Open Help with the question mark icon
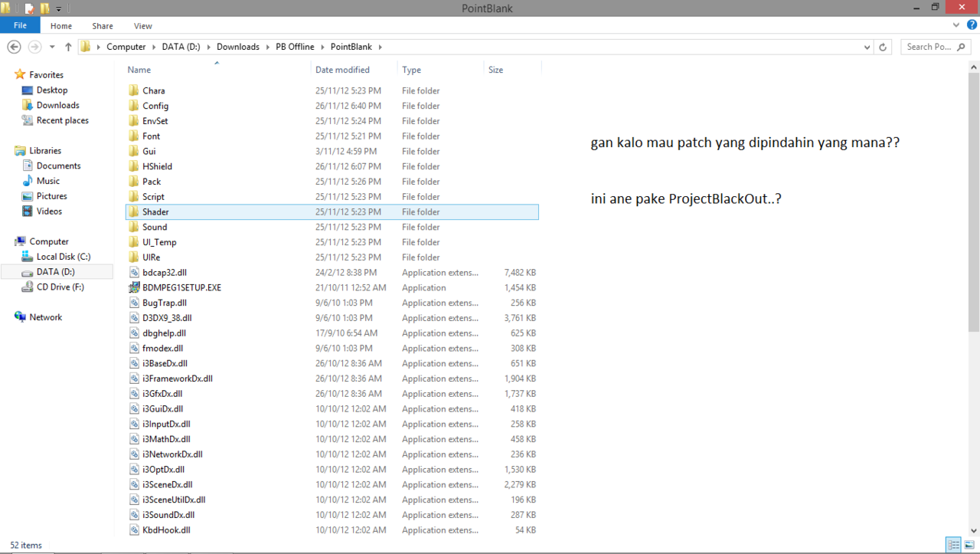The width and height of the screenshot is (980, 554). click(972, 25)
